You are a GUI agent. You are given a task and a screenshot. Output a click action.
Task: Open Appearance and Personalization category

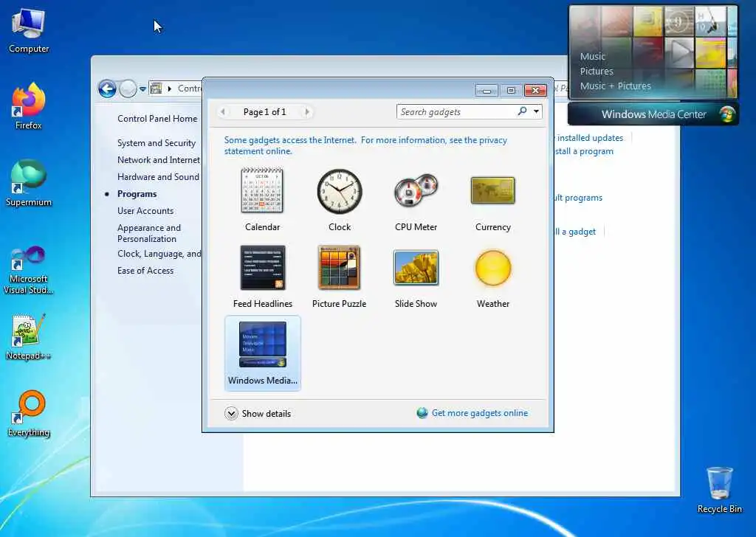pos(149,233)
